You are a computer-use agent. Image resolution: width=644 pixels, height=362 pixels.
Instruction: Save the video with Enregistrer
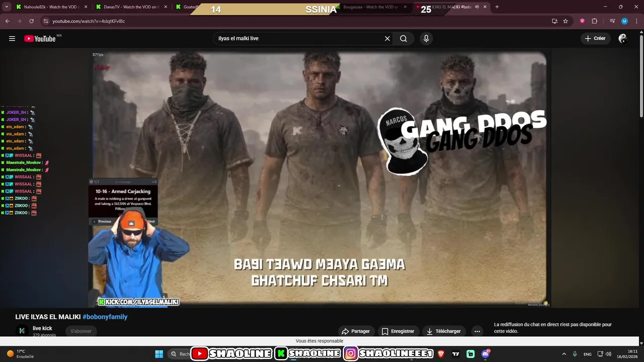coord(398,331)
